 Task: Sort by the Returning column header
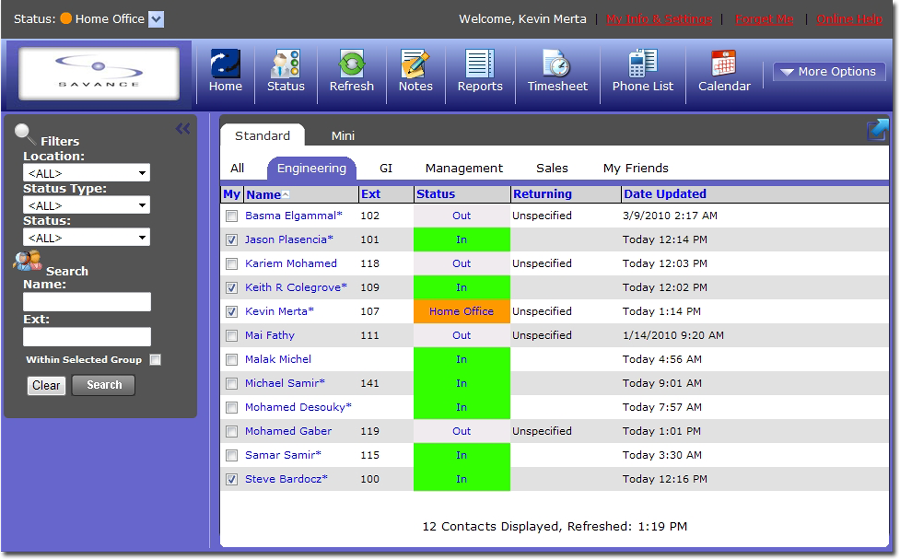[542, 194]
